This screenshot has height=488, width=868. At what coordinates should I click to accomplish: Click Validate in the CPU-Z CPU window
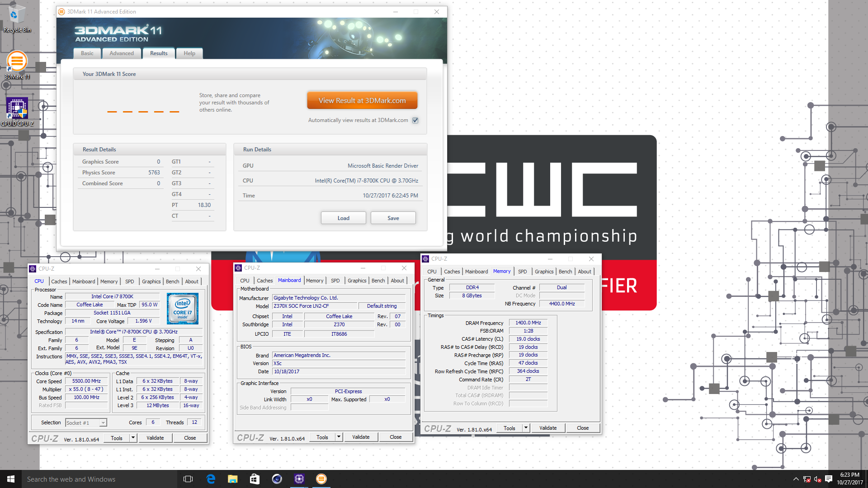[x=155, y=438]
